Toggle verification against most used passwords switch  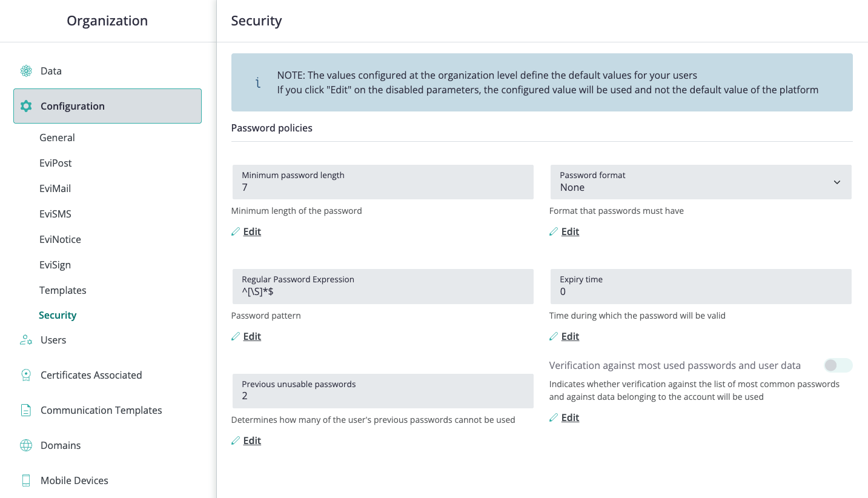coord(838,365)
